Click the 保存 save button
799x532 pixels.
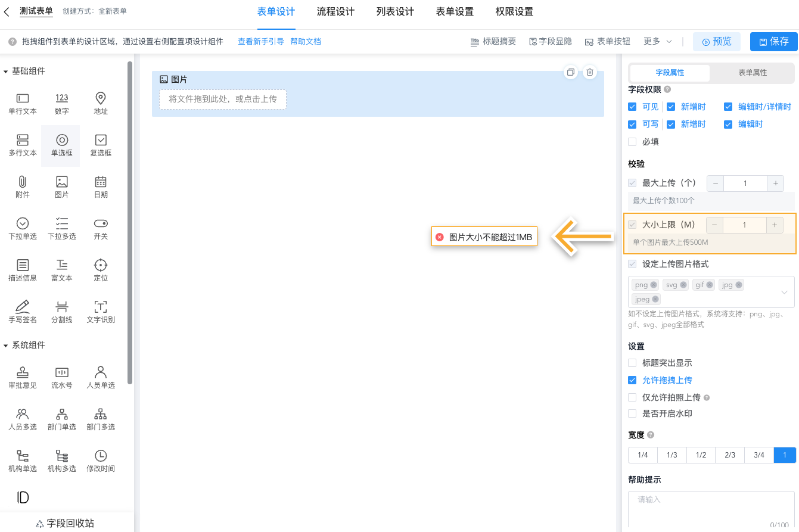[x=773, y=41]
